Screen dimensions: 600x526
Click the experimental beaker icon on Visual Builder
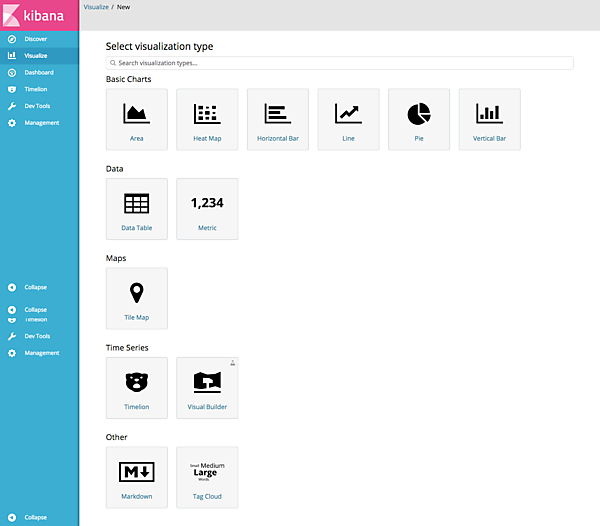pos(232,363)
